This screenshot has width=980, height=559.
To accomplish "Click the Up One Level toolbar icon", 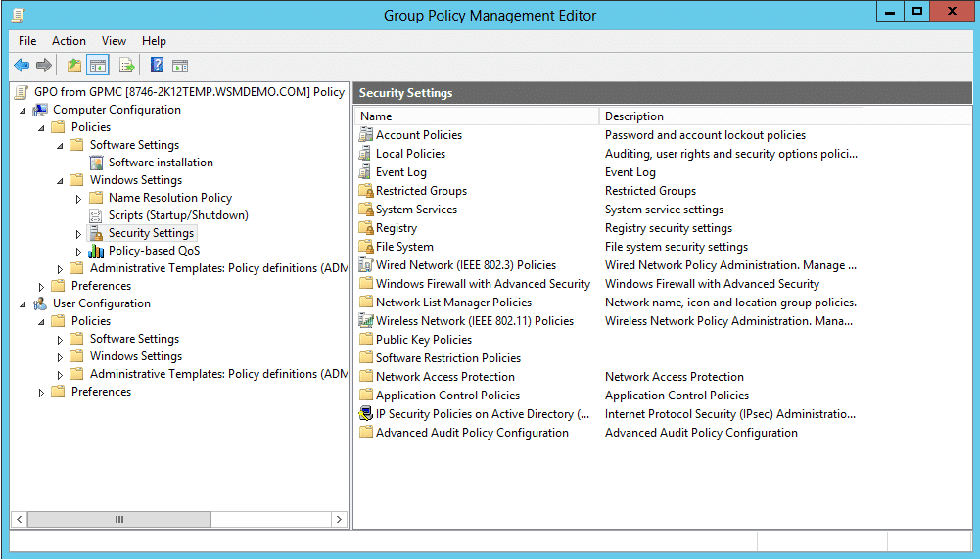I will 74,66.
